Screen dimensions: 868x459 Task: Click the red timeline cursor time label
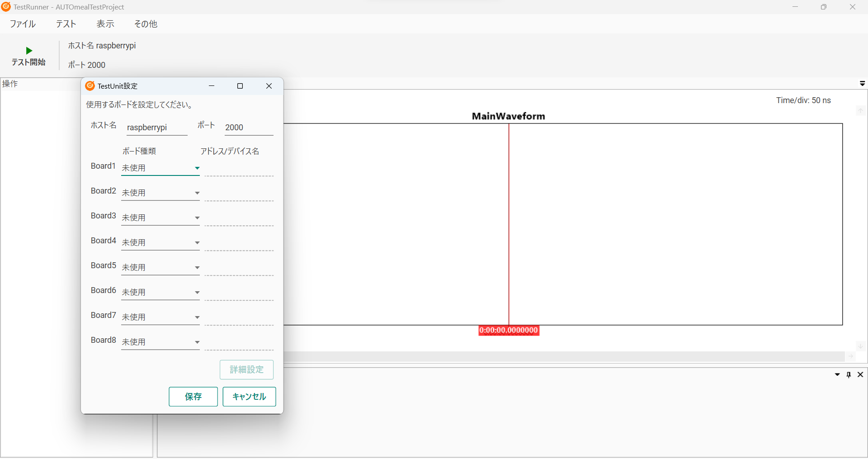[509, 331]
